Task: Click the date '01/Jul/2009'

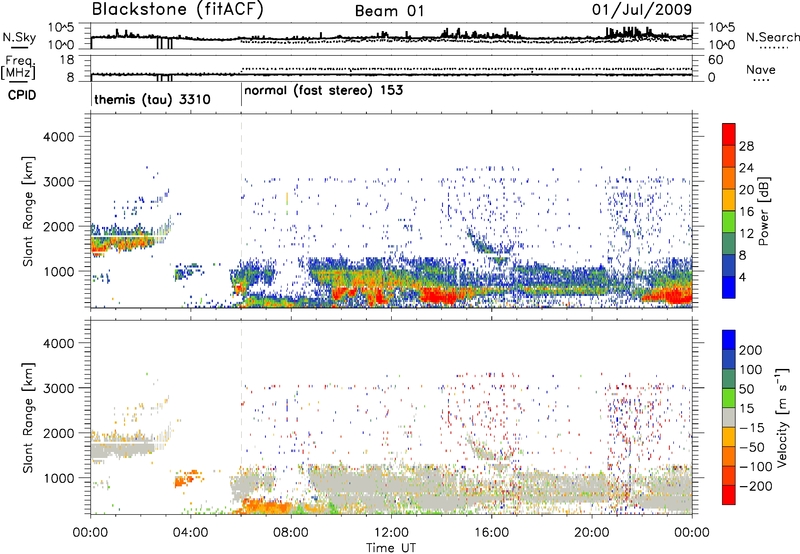Action: (x=642, y=10)
